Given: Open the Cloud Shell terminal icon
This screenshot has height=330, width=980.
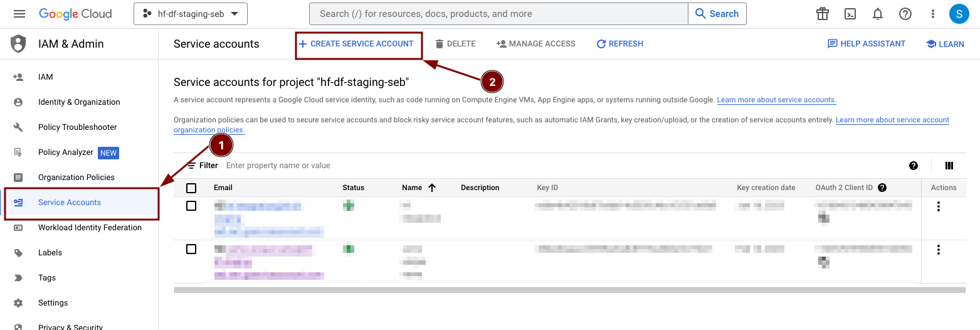Looking at the screenshot, I should [850, 14].
